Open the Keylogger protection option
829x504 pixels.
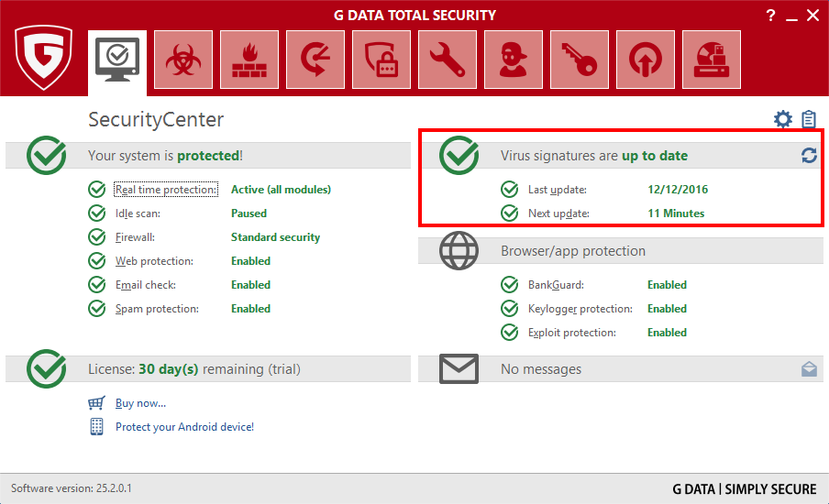[x=580, y=309]
